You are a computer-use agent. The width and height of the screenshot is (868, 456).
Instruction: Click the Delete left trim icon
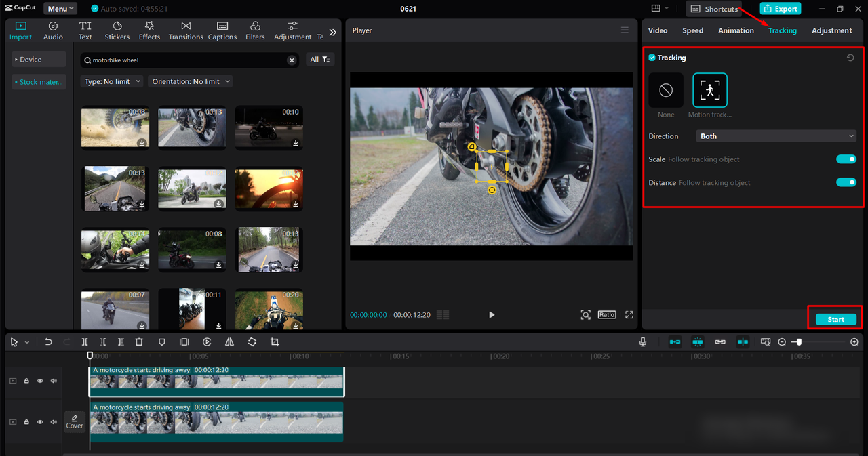pyautogui.click(x=103, y=342)
